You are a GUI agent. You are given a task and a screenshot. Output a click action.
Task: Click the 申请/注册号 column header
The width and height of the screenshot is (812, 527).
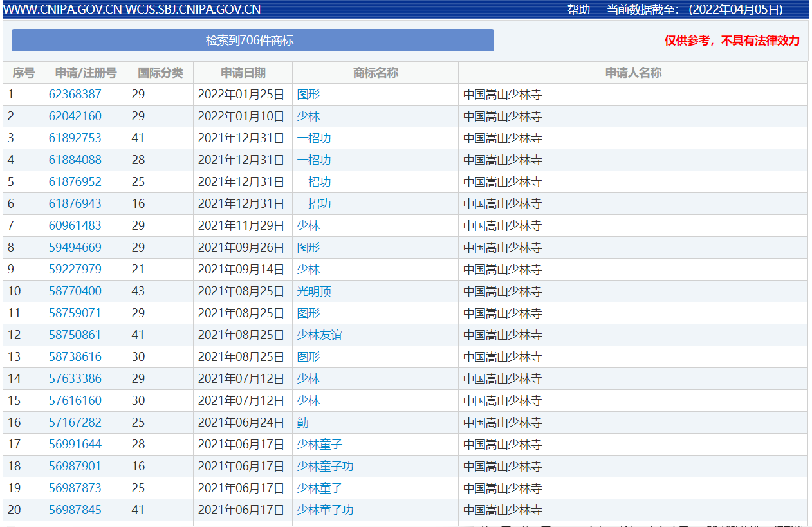point(86,73)
